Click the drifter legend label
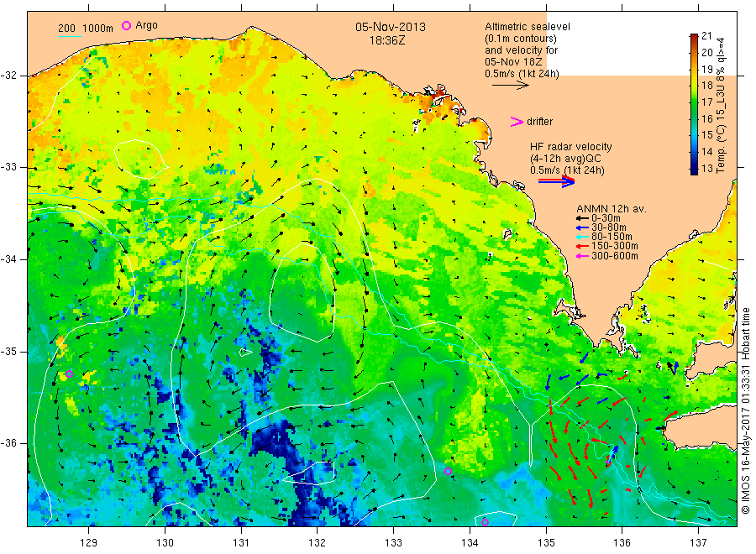The image size is (756, 554). (539, 122)
